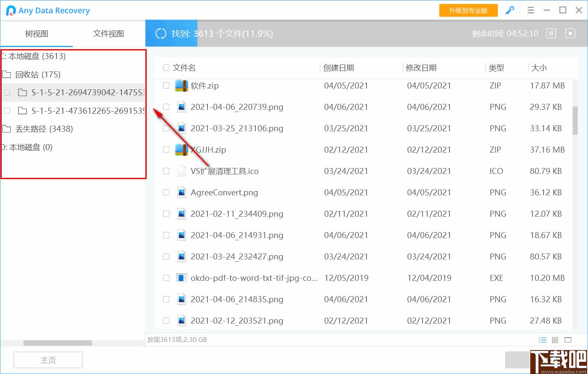Screen dimensions: 588x374
Task: Click the 12/05/2019 creation date cell
Action: pyautogui.click(x=346, y=278)
